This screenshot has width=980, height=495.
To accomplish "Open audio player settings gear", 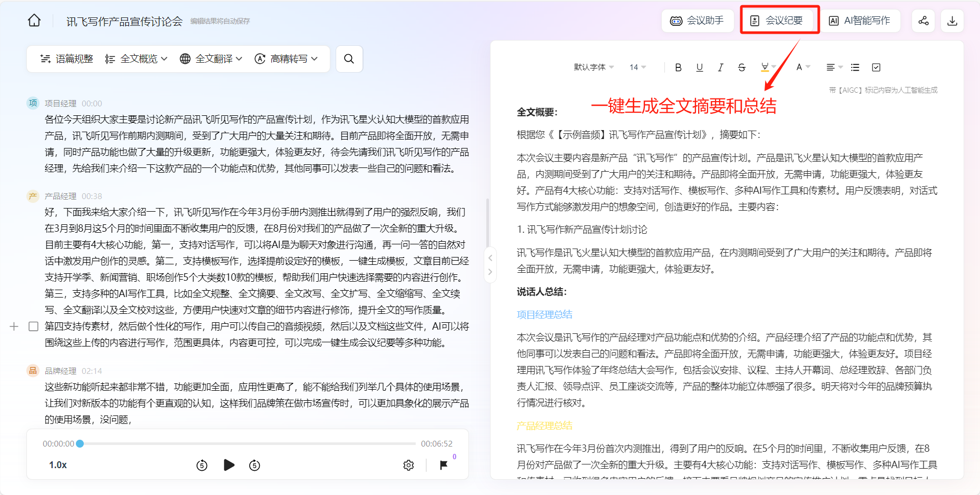I will (x=408, y=465).
